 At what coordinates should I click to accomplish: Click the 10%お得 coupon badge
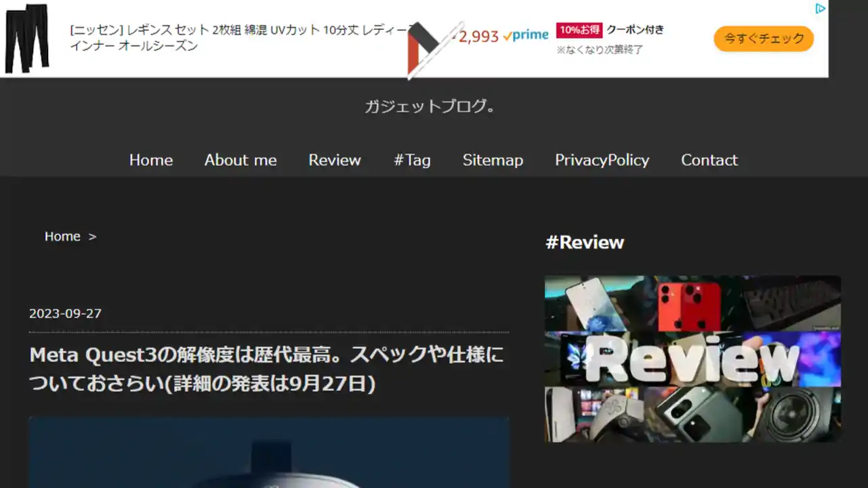[x=579, y=30]
